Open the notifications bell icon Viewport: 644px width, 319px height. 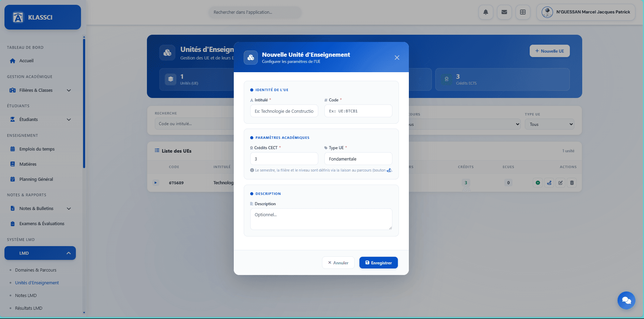coord(486,12)
